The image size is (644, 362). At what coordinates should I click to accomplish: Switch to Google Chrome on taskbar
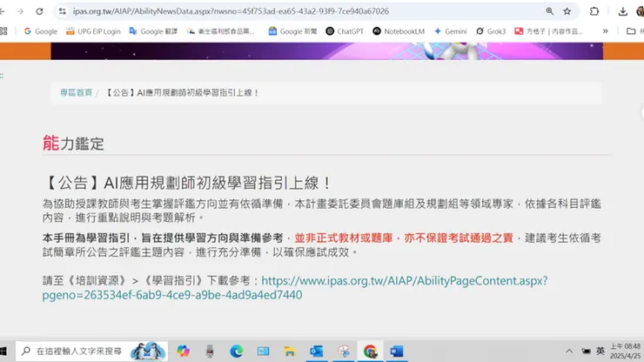coord(370,352)
